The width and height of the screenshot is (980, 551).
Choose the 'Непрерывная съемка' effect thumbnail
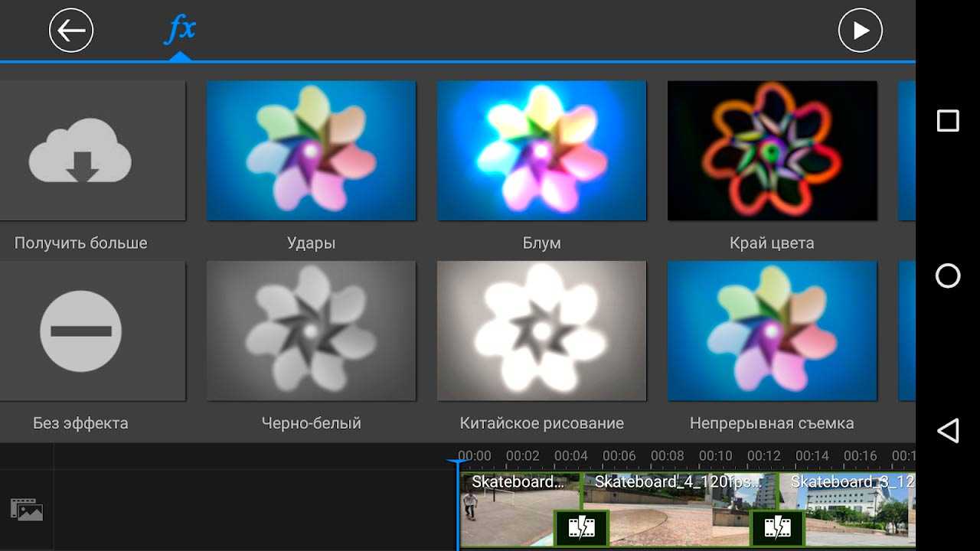(x=772, y=331)
